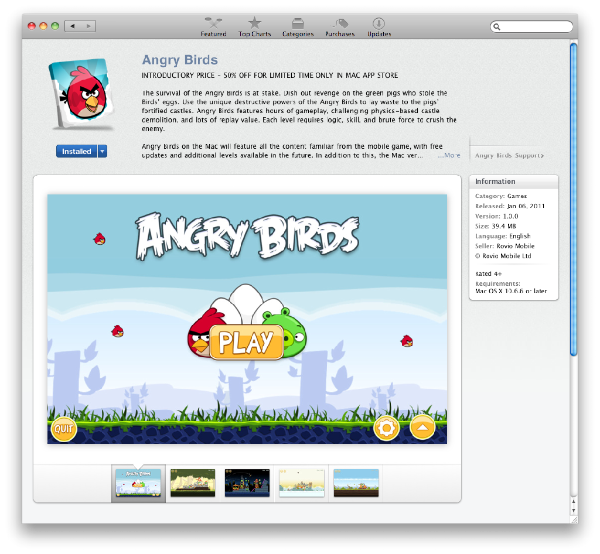This screenshot has height=554, width=600.
Task: Click the search field in the toolbar
Action: pyautogui.click(x=532, y=26)
